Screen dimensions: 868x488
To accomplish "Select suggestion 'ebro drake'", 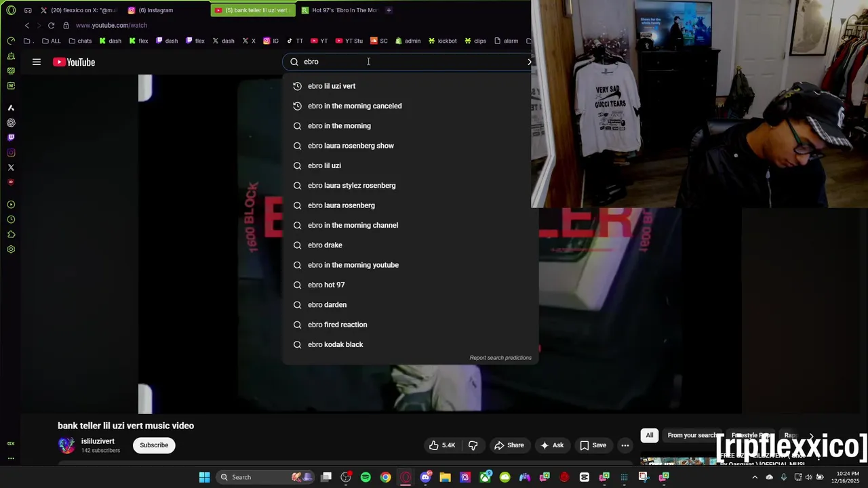I will coord(410,245).
